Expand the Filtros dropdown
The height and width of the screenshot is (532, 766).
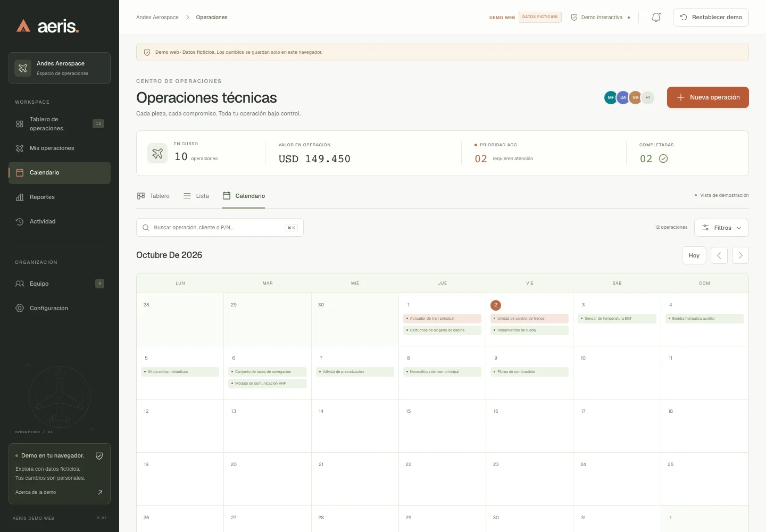(722, 228)
